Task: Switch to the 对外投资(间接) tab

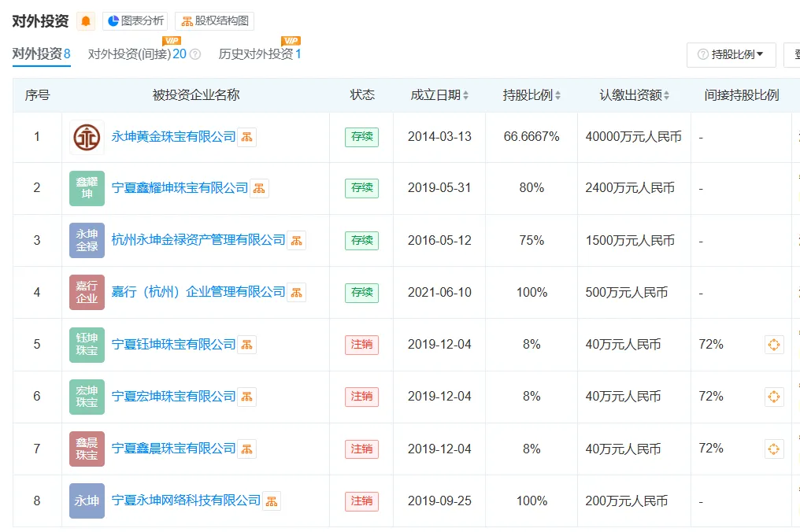Action: (x=131, y=55)
